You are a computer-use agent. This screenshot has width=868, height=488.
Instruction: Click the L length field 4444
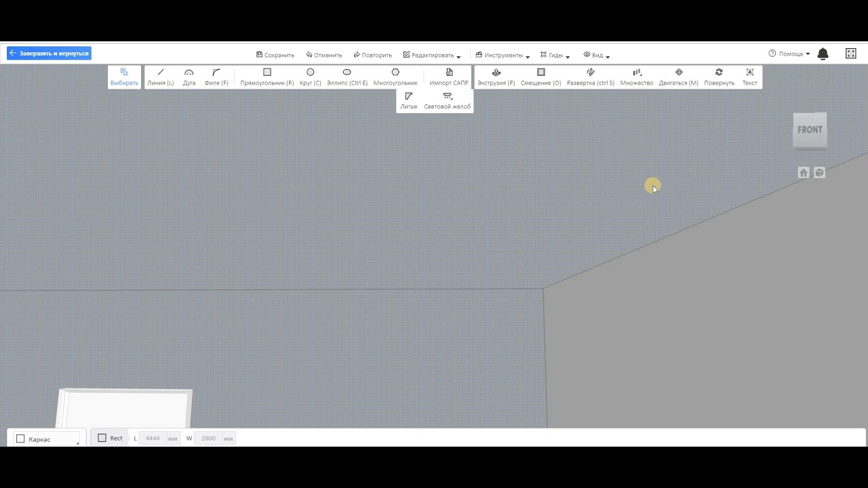[x=153, y=439]
